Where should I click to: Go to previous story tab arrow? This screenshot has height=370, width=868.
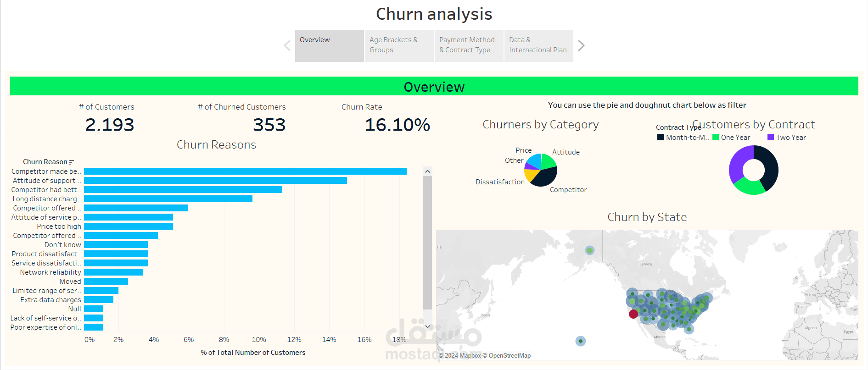tap(287, 46)
